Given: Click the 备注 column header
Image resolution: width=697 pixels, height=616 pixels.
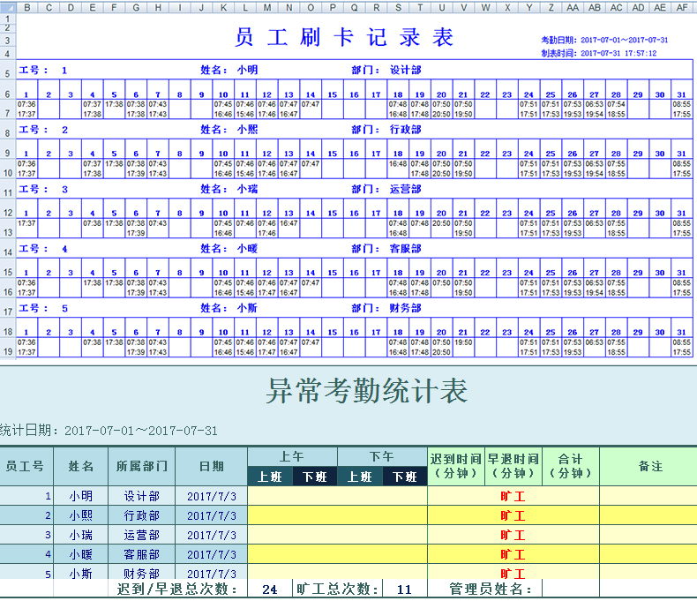Looking at the screenshot, I should (x=650, y=466).
